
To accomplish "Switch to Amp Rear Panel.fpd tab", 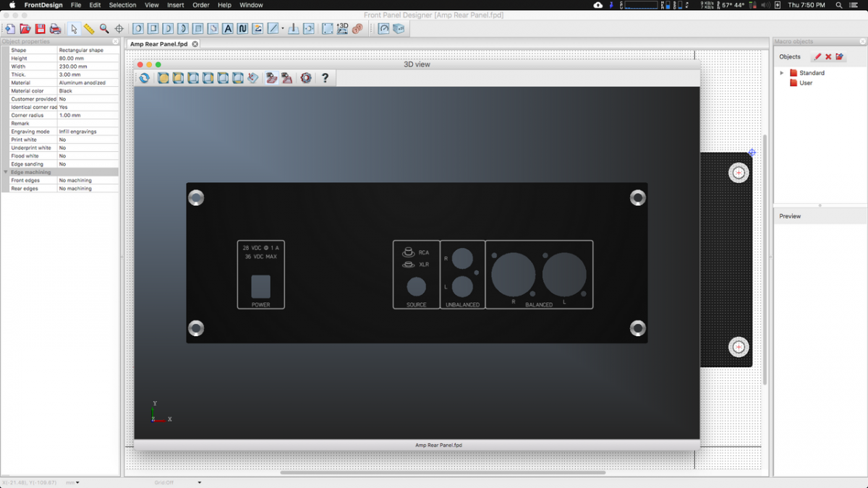I will tap(158, 44).
